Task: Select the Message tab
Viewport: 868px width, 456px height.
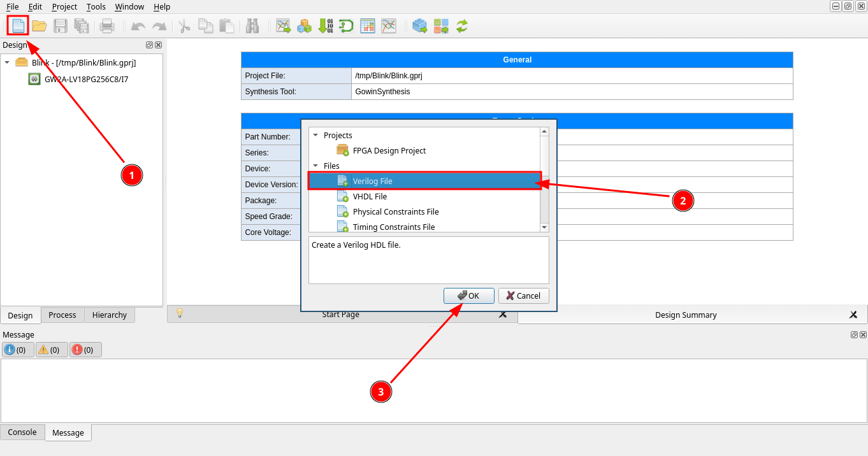Action: tap(68, 432)
